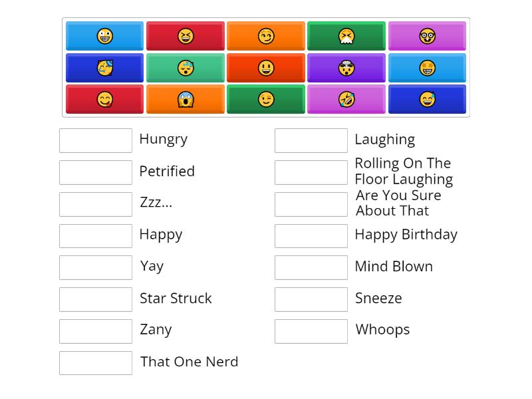Click the answer box beside Hungry

pos(95,140)
